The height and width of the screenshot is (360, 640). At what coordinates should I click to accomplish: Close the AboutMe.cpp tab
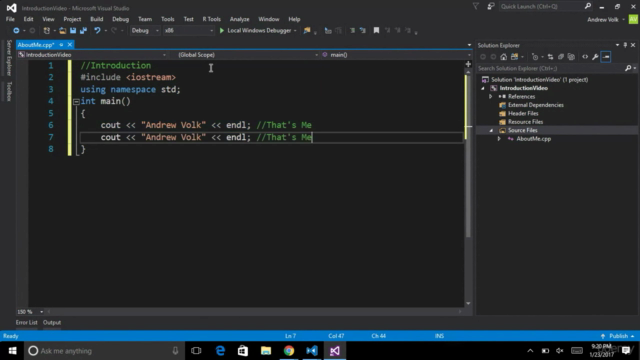pyautogui.click(x=70, y=45)
